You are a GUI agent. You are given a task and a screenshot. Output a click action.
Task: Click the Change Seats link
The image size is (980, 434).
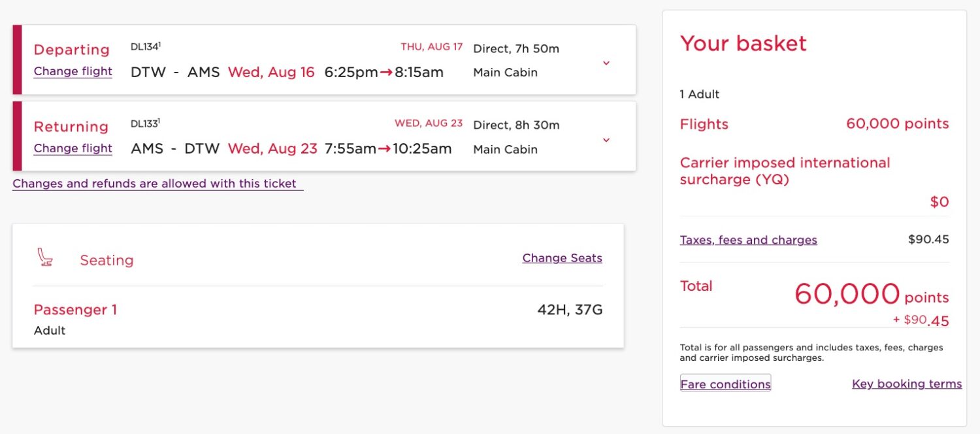(x=562, y=258)
